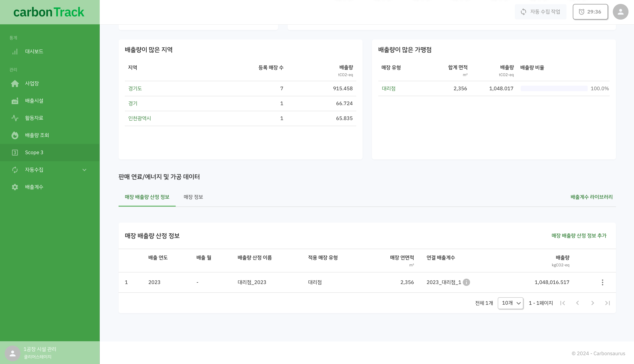Click the 자동수집 sync icon in sidebar

[x=15, y=170]
